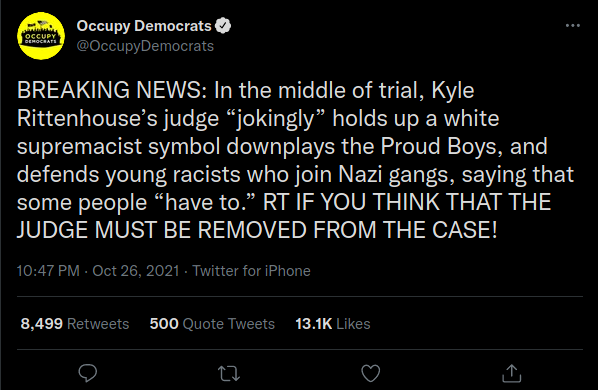The width and height of the screenshot is (598, 390).
Task: View the list of 8,499 Retweets
Action: (x=75, y=324)
